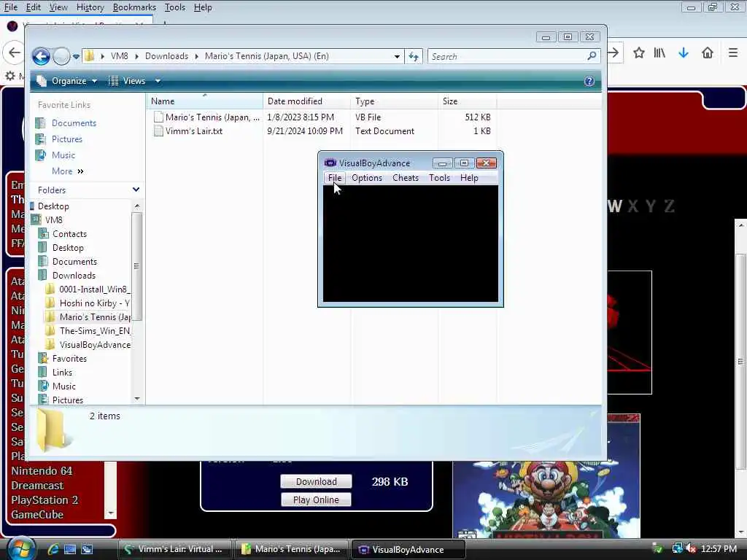Click VM8 in the address breadcrumb

pyautogui.click(x=119, y=56)
